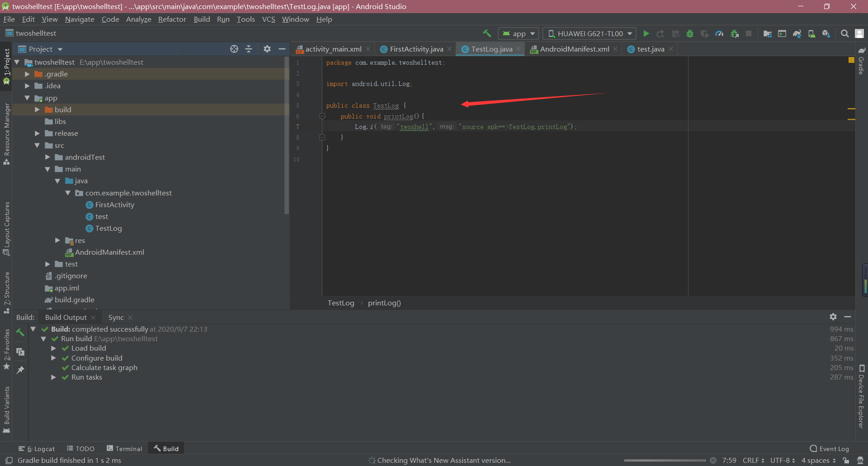Expand the Run tasks node
868x466 pixels.
(53, 377)
